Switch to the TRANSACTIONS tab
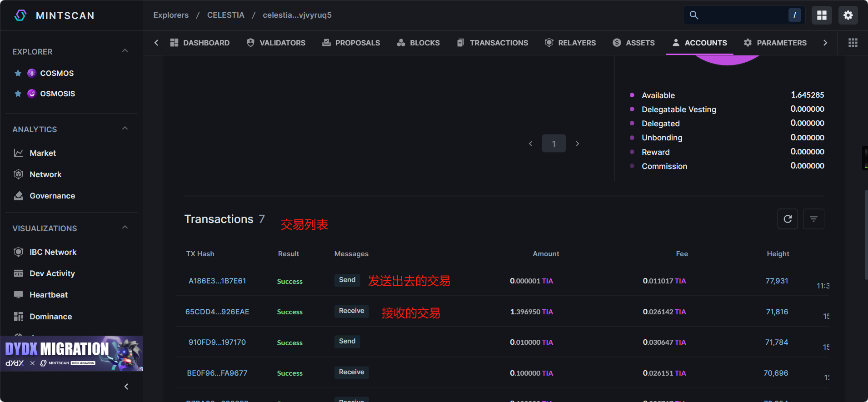Image resolution: width=868 pixels, height=402 pixels. pyautogui.click(x=493, y=43)
